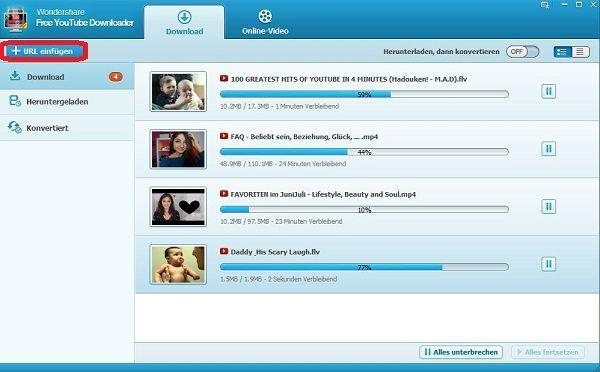Click the 10.2MB / 97.5MB status text
Viewport: 600px width, 372px height.
pos(281,222)
